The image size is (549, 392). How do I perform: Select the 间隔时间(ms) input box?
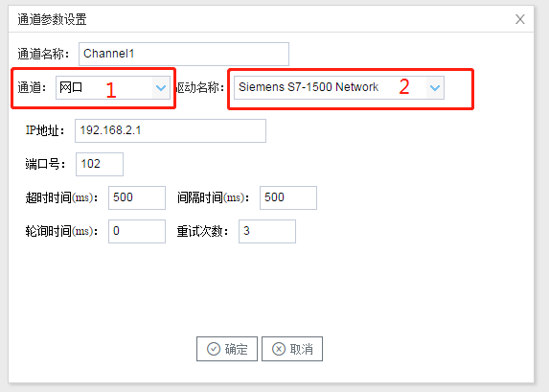pyautogui.click(x=288, y=198)
